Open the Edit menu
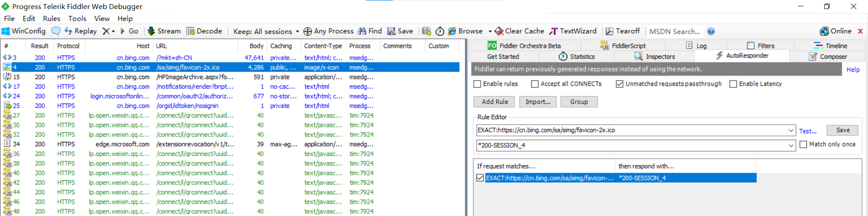 (x=29, y=19)
